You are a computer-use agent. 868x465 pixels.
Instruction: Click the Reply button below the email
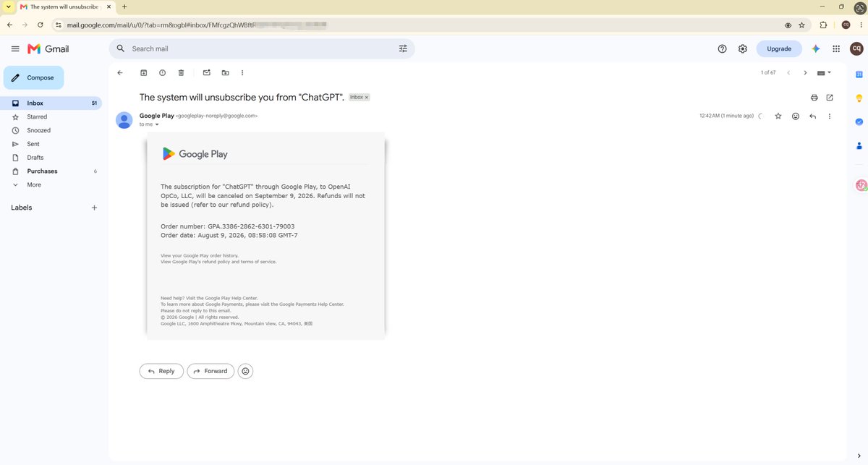pos(161,371)
